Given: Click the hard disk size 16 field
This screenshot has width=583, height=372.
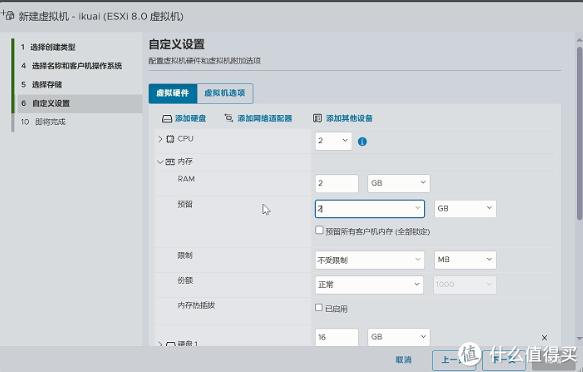Looking at the screenshot, I should tap(336, 337).
